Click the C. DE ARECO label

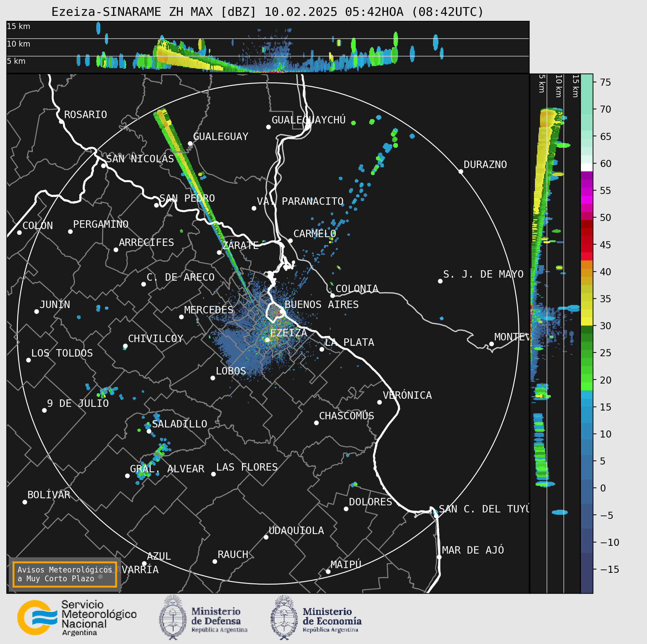[x=180, y=277]
